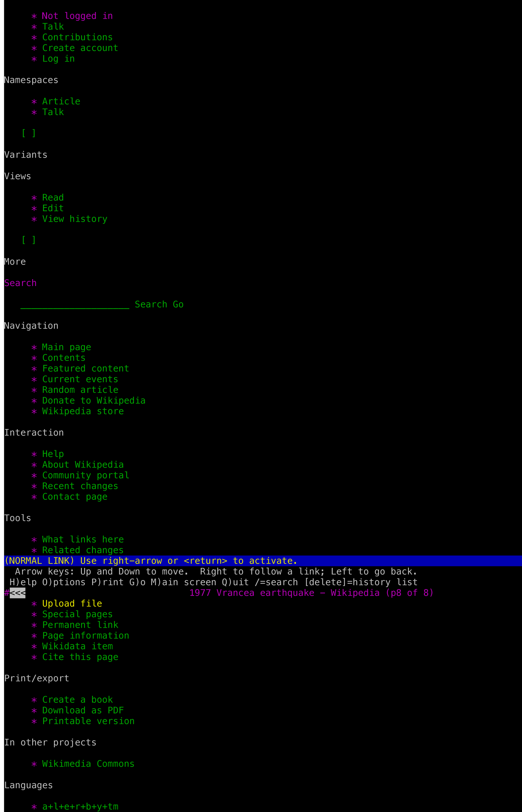Open the Community portal link

(85, 475)
